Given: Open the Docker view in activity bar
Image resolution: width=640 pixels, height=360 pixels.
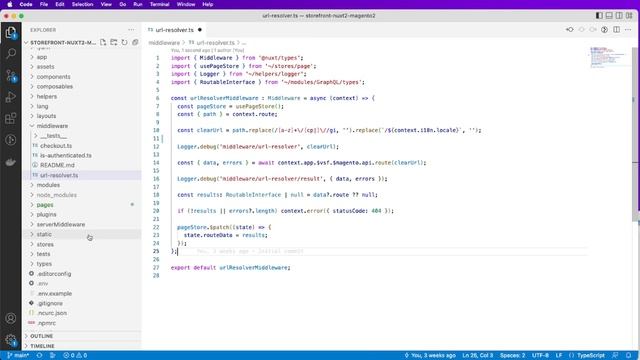Looking at the screenshot, I should (11, 162).
